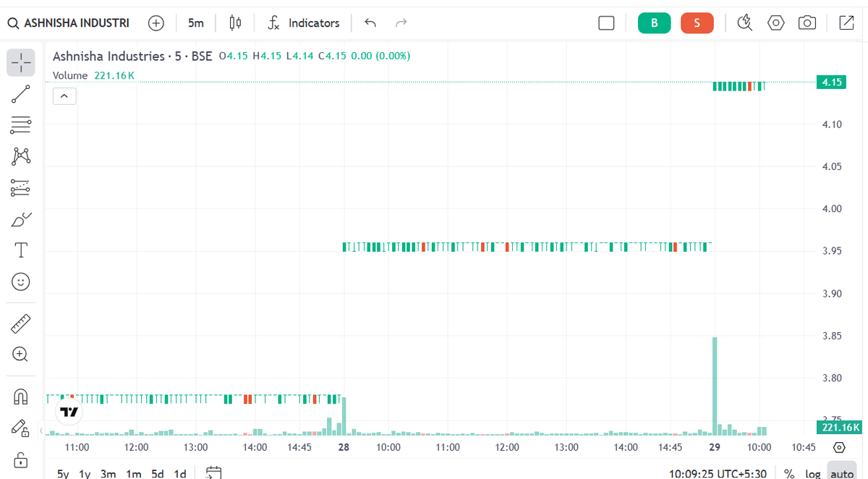The height and width of the screenshot is (479, 868).
Task: Open price scale settings hexagon icon below axis
Action: pos(840,447)
